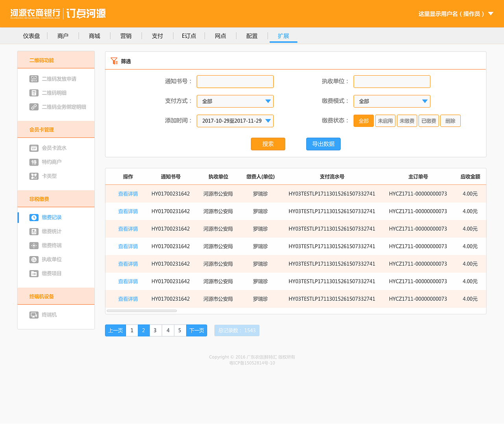Screen dimensions: 504x424
Task: Jump to page 5
Action: [x=180, y=331]
